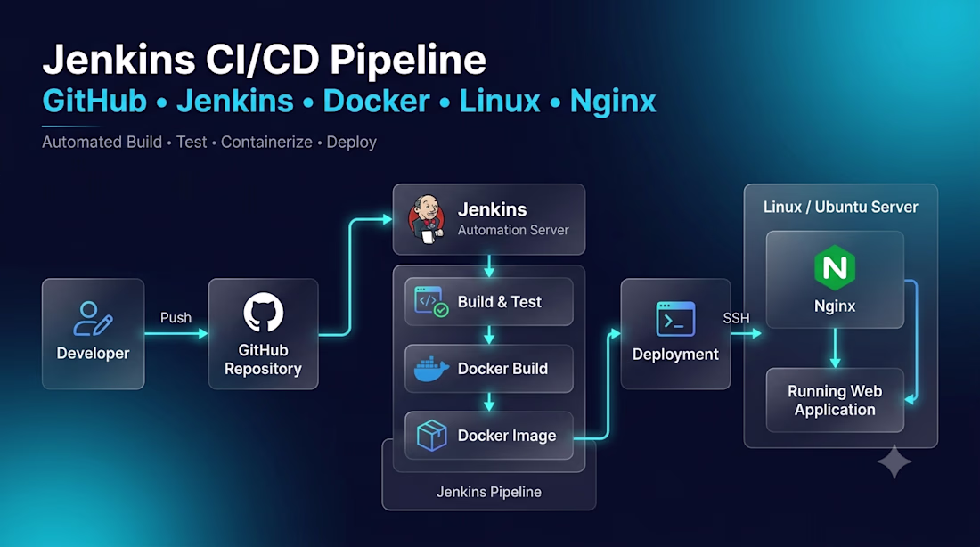Click the Deployment terminal icon

[x=675, y=320]
